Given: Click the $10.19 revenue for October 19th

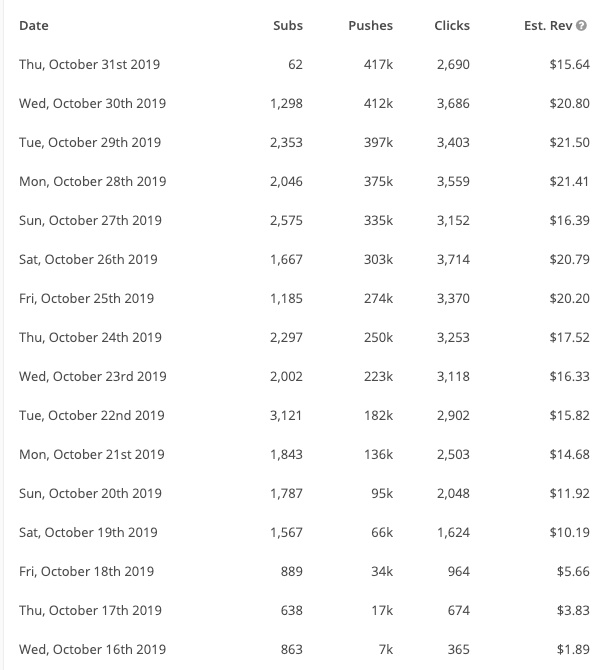Looking at the screenshot, I should point(569,532).
